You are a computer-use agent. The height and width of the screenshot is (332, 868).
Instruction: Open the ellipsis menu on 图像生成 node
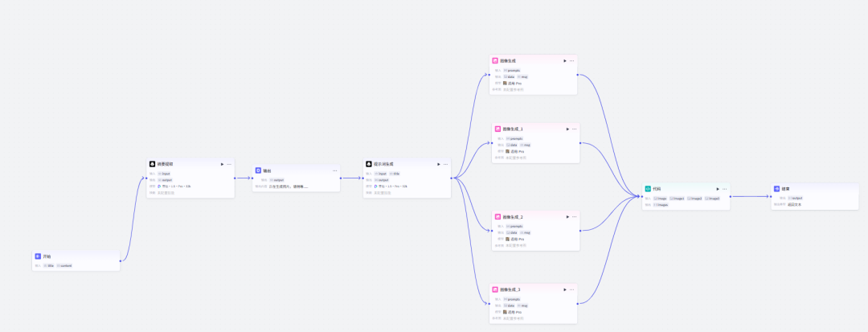[572, 60]
